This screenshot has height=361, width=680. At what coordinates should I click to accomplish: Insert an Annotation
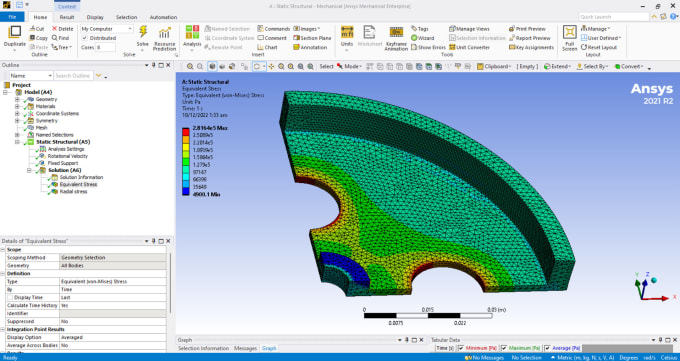coord(310,47)
